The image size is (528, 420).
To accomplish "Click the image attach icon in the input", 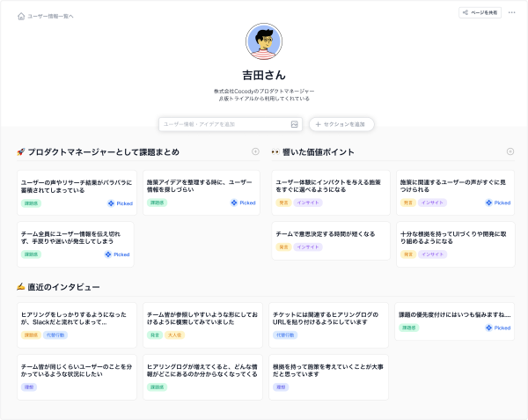I will [x=294, y=124].
